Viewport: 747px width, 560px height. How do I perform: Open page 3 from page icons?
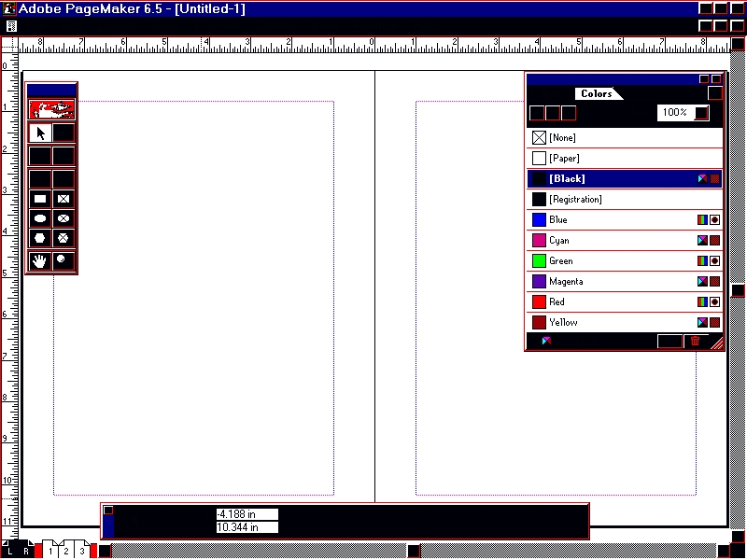pos(81,552)
